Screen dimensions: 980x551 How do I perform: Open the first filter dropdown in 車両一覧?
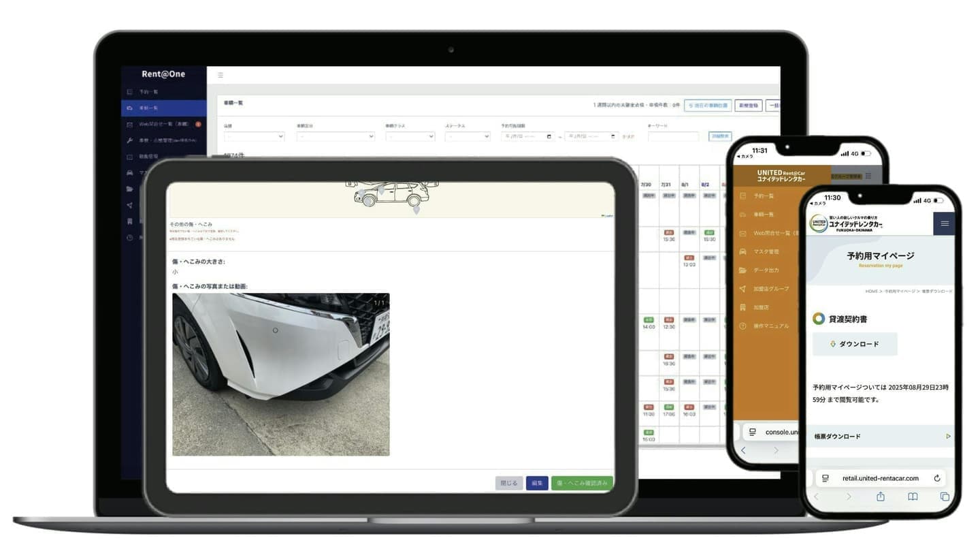(253, 136)
